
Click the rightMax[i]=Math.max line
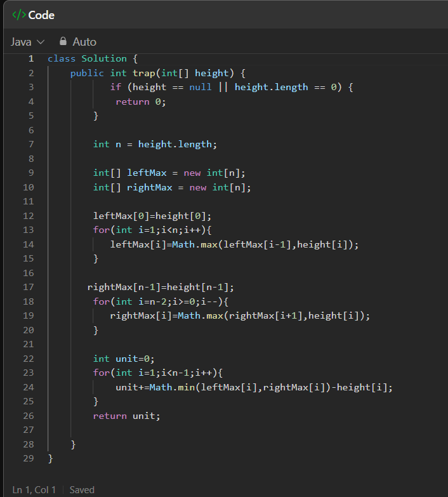(240, 315)
